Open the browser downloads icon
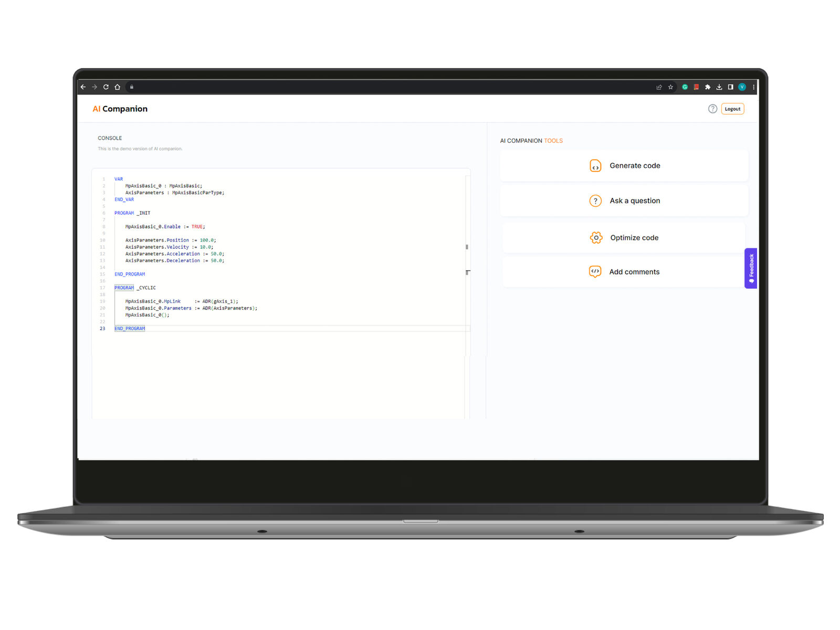 (x=719, y=87)
